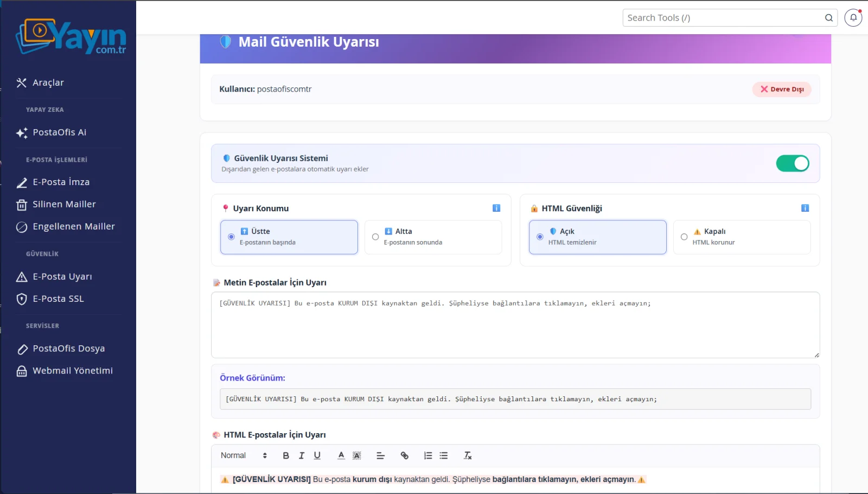Apply bold formatting in the HTML editor
Viewport: 868px width, 494px height.
tap(286, 455)
